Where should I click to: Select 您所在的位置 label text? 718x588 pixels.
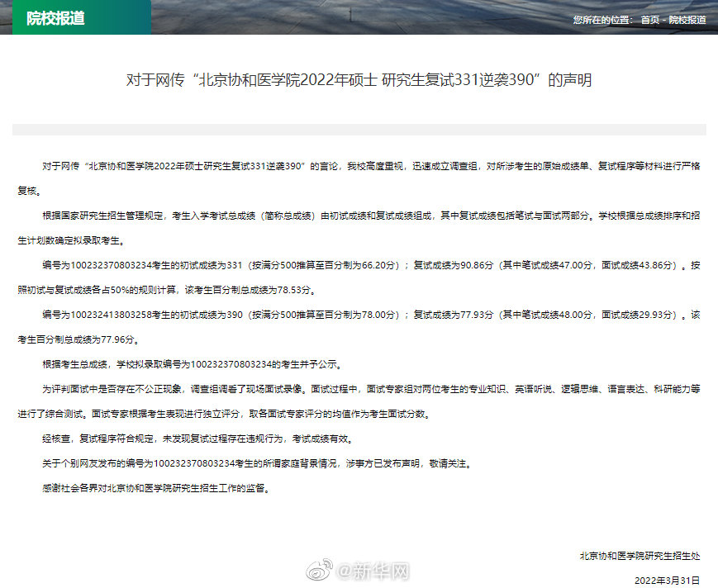tap(603, 20)
